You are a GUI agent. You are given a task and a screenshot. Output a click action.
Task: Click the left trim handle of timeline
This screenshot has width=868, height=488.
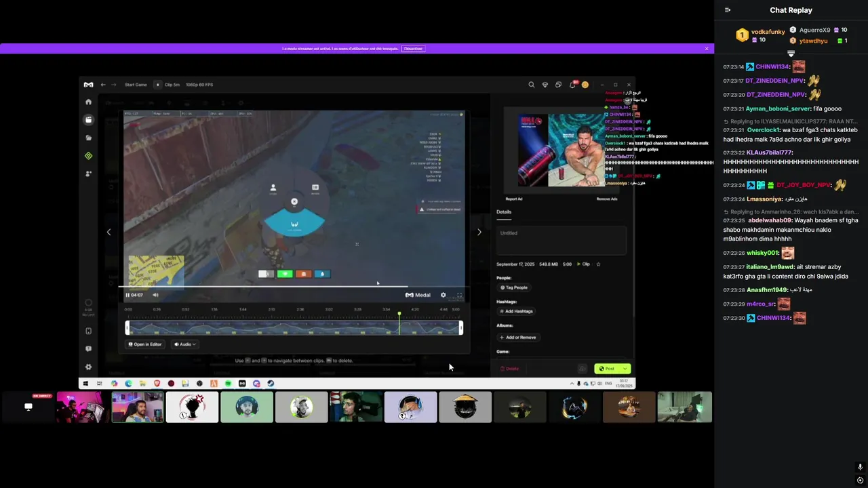[127, 328]
